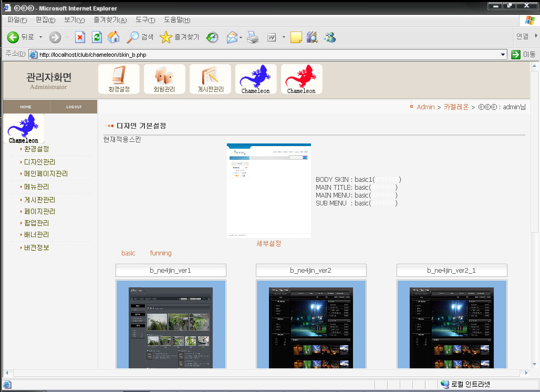The width and height of the screenshot is (540, 392).
Task: Open the History toolbar icon
Action: point(212,37)
